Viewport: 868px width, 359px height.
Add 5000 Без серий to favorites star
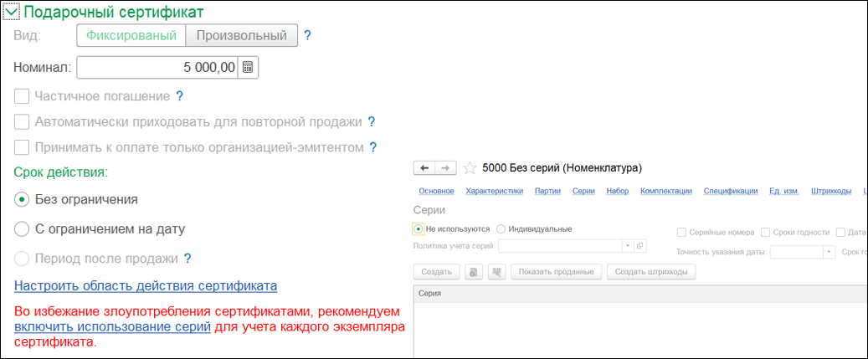[x=470, y=167]
